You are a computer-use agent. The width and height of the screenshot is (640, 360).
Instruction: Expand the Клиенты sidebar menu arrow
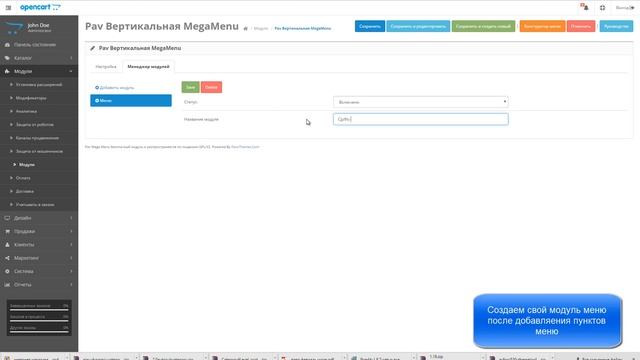click(71, 244)
